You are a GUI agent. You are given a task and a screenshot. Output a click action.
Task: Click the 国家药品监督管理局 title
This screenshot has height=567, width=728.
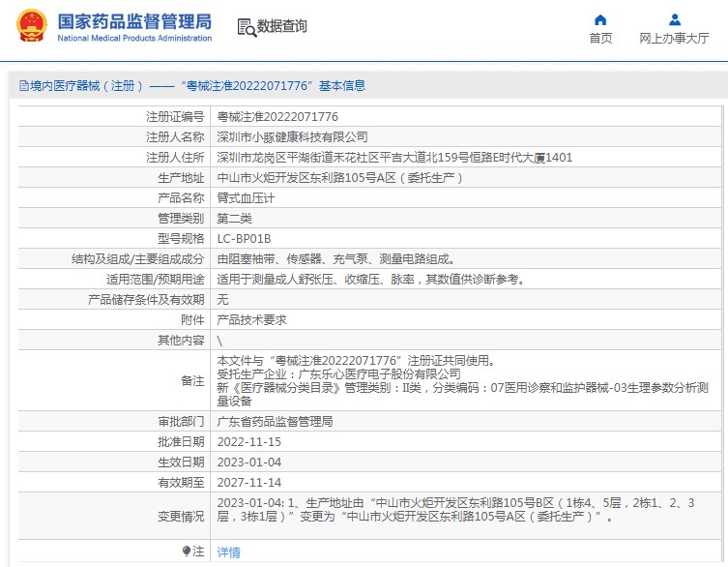134,21
